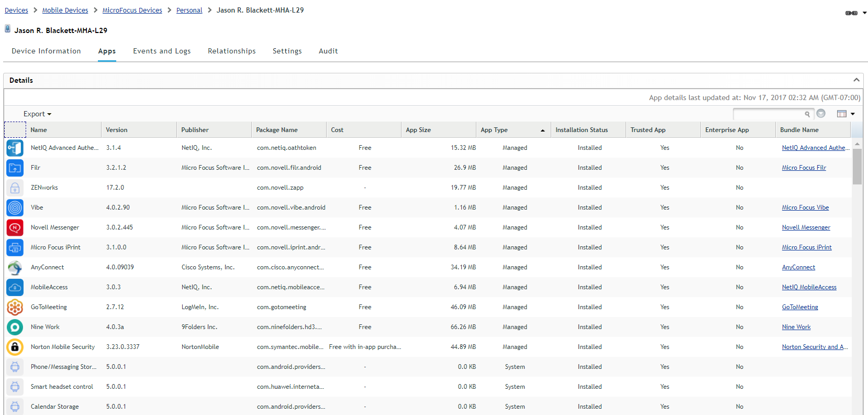868x415 pixels.
Task: Click the scroll up arrow of the table
Action: coord(857,144)
